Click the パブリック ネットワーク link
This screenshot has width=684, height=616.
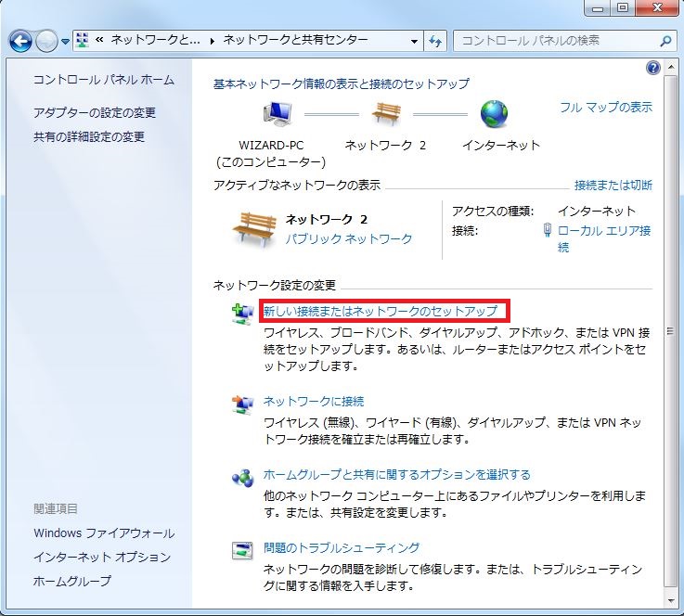click(x=349, y=239)
